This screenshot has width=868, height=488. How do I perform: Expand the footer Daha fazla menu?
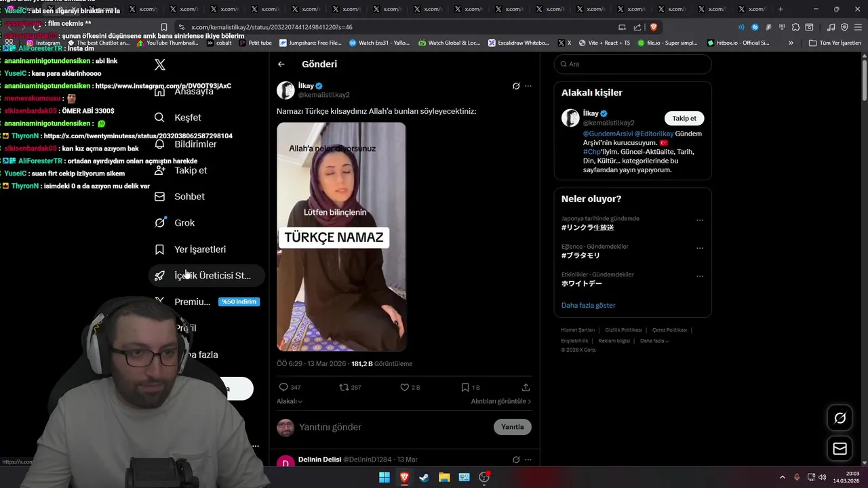coord(654,340)
